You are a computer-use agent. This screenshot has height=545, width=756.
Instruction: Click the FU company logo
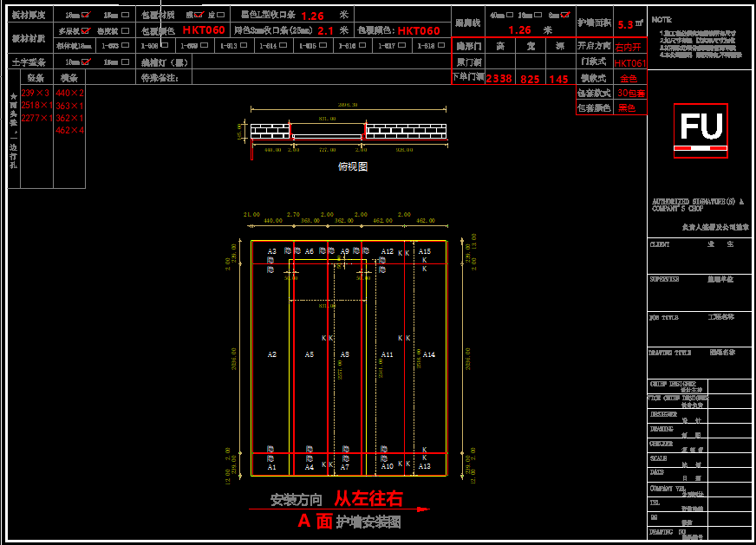click(x=701, y=130)
